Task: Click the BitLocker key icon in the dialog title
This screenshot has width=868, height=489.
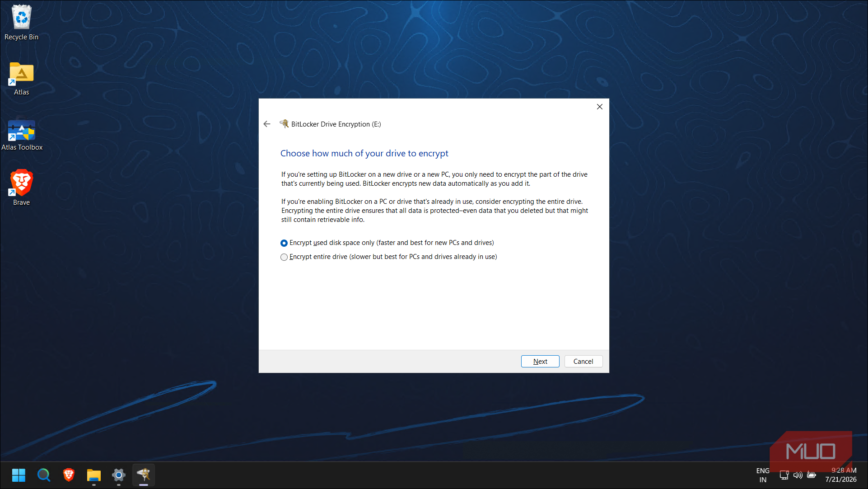Action: 284,124
